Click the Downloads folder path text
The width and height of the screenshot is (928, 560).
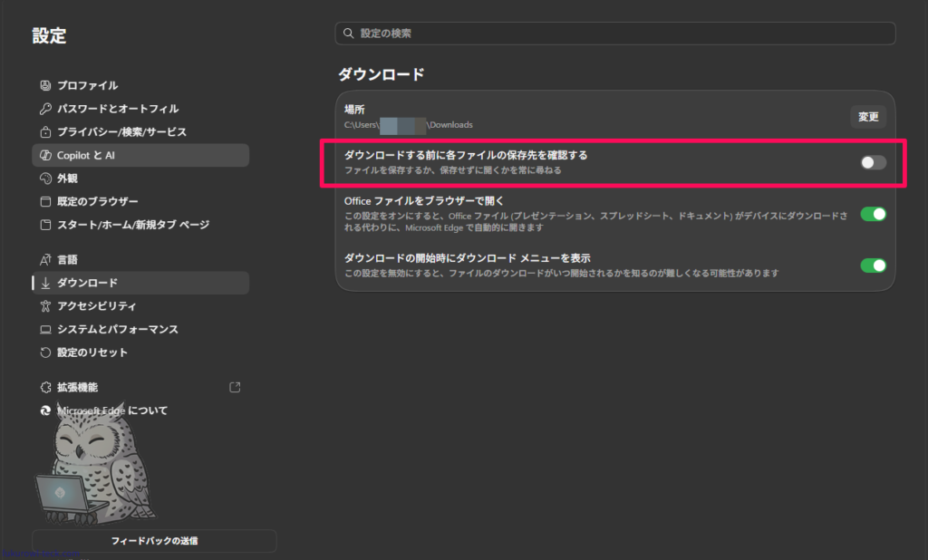[x=409, y=125]
